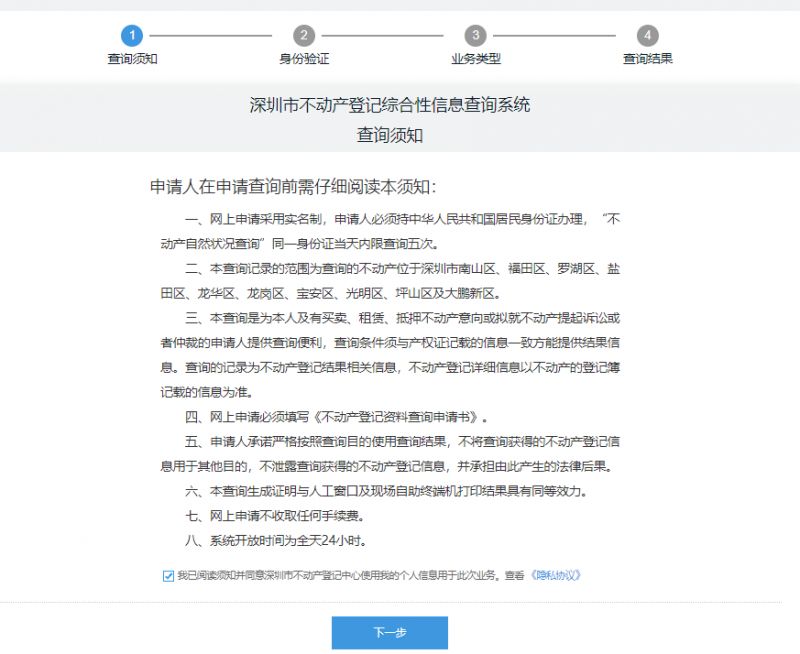The image size is (800, 654).
Task: Uncheck the agreement checkbox for 我已阅读须知
Action: (168, 576)
